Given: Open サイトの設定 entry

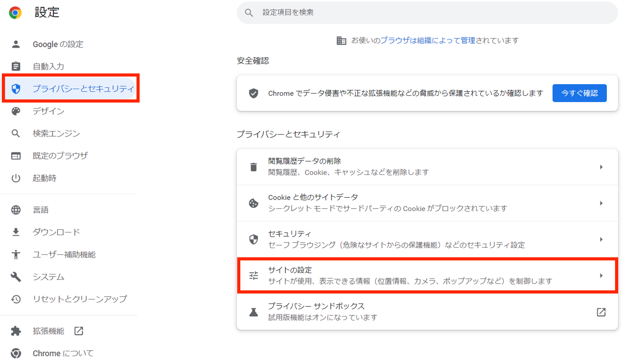Looking at the screenshot, I should coord(427,275).
